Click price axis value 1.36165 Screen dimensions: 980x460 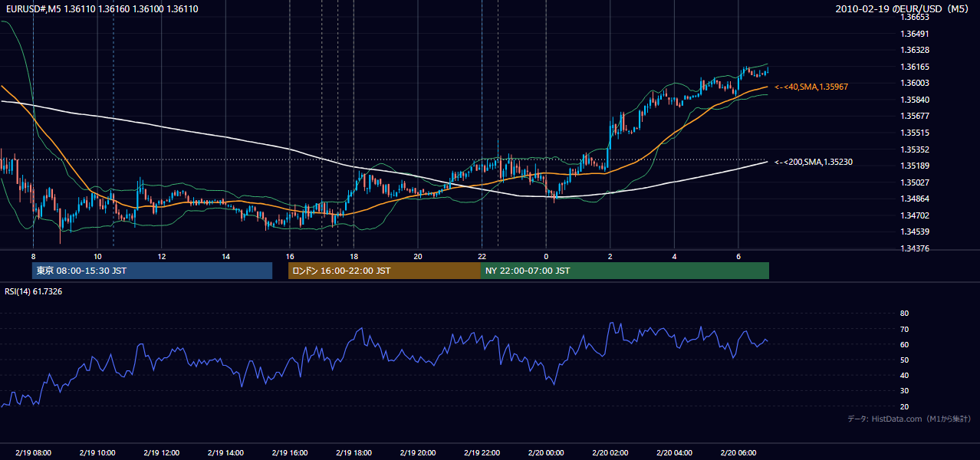click(x=914, y=67)
